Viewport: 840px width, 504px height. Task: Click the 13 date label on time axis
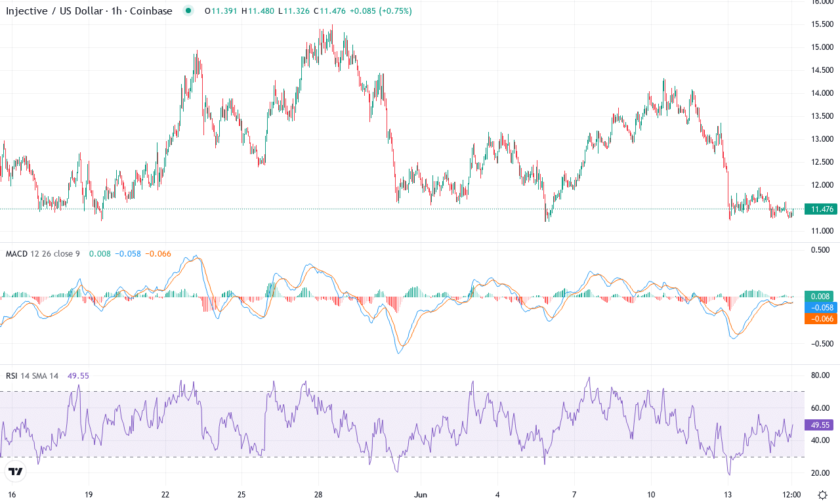point(728,494)
